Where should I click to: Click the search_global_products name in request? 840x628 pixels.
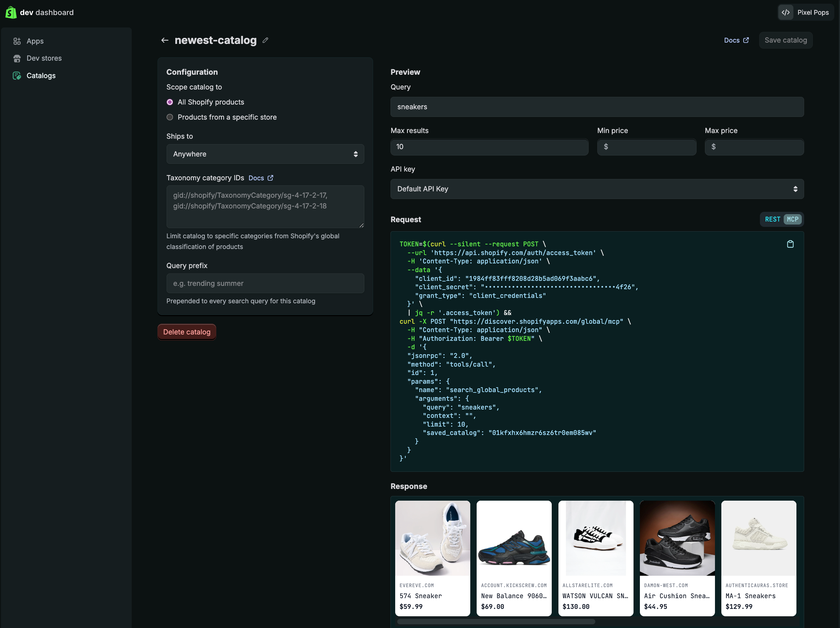(492, 390)
